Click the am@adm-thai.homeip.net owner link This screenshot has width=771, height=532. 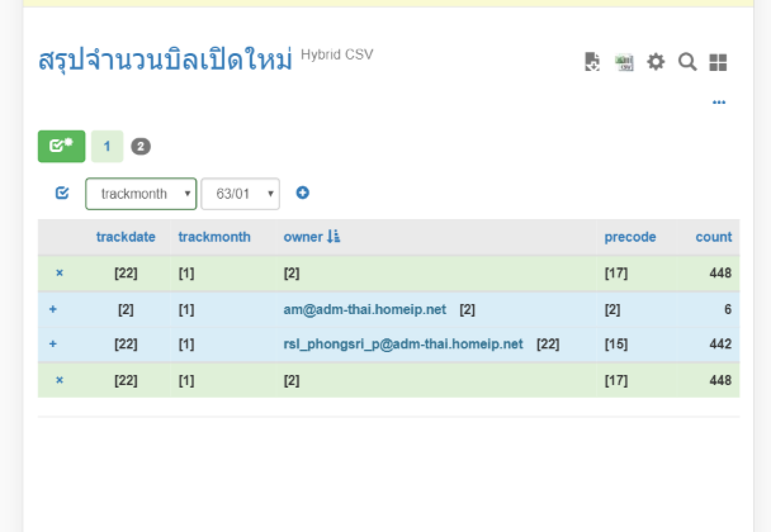tap(365, 309)
